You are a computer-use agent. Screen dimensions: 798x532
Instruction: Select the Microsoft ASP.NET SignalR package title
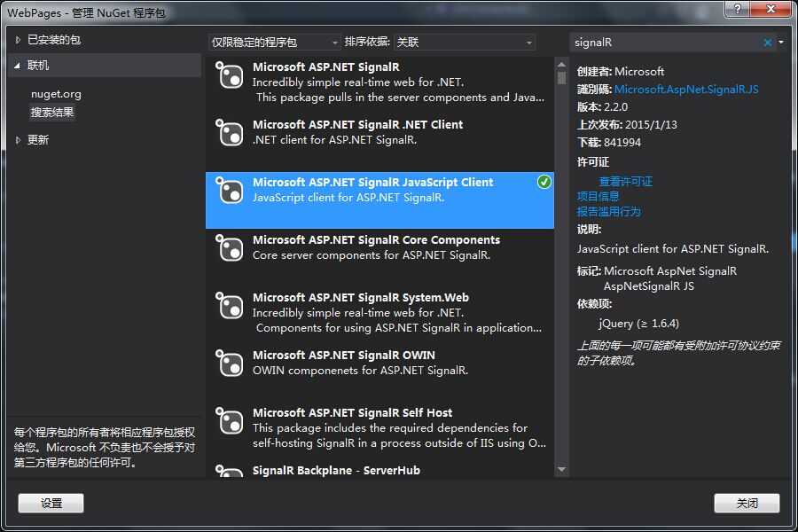pos(326,67)
